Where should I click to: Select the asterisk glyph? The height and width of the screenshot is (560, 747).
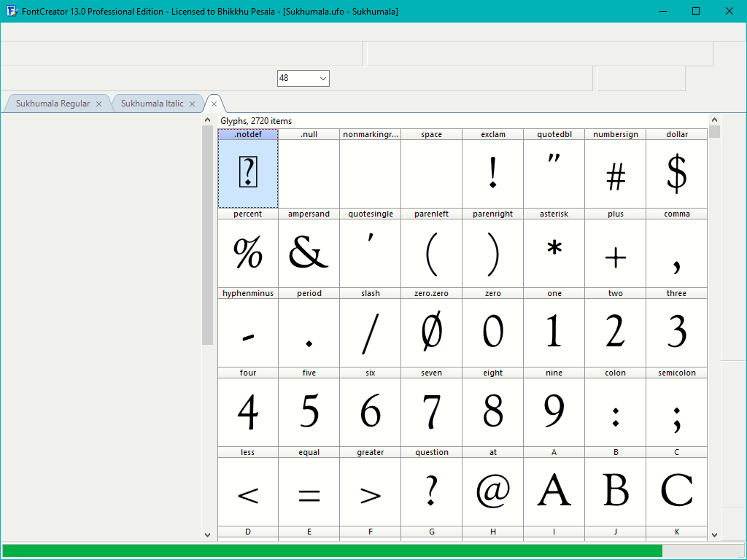pyautogui.click(x=554, y=248)
